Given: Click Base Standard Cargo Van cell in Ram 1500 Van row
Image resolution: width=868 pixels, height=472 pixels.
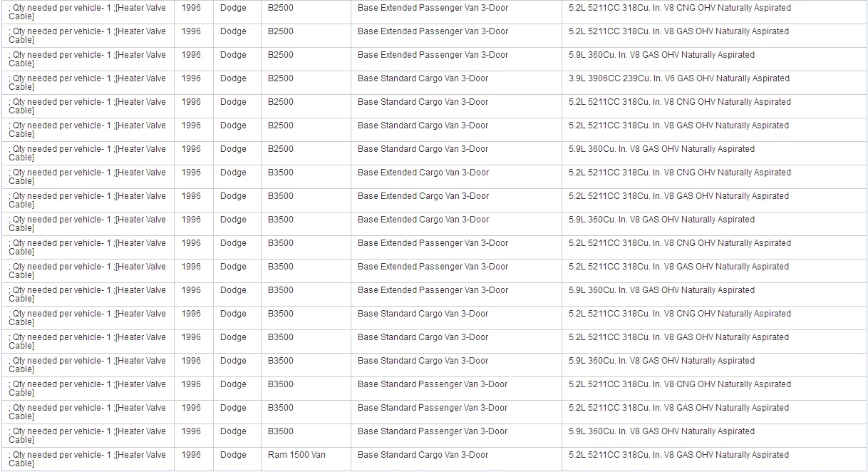Looking at the screenshot, I should pyautogui.click(x=456, y=459).
